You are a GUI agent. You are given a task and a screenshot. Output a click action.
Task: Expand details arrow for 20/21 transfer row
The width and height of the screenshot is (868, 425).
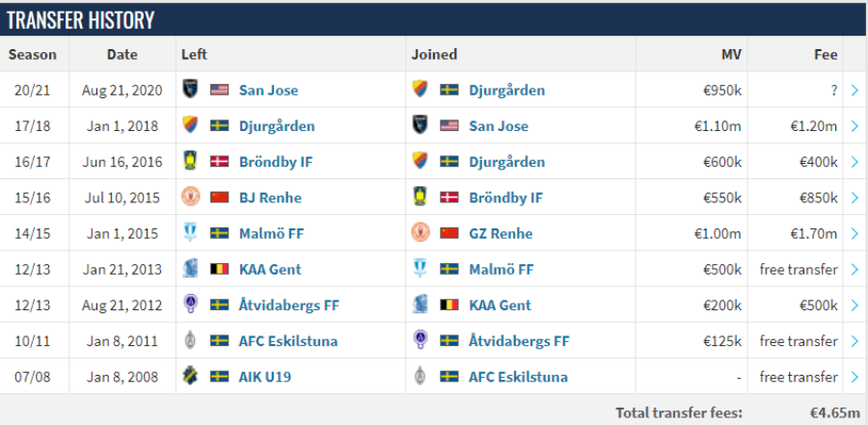(x=854, y=91)
